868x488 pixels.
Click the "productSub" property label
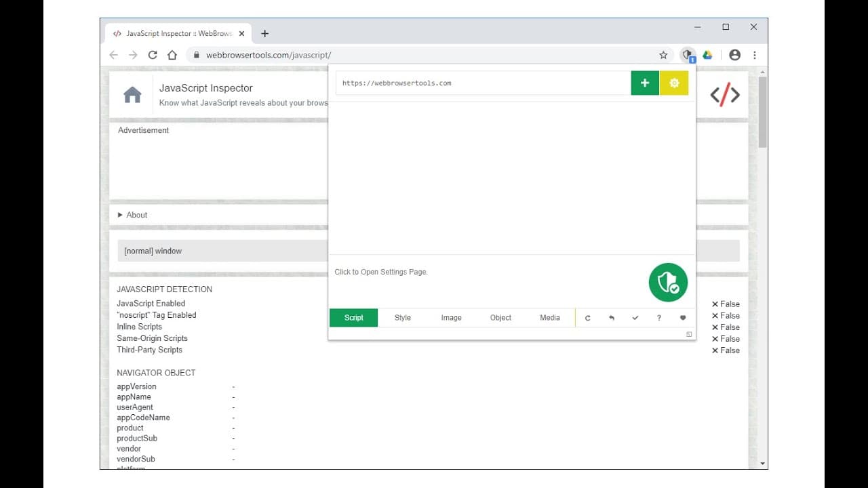[x=137, y=439]
